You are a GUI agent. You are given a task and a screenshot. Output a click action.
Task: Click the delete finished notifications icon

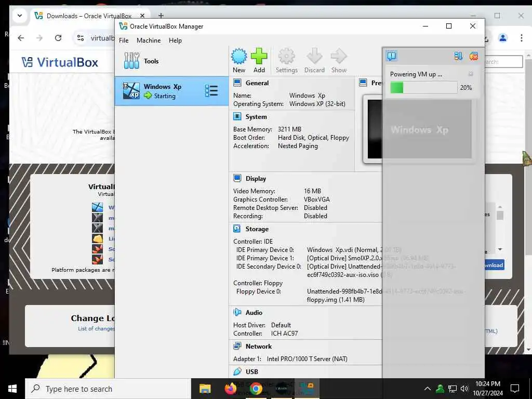point(474,56)
